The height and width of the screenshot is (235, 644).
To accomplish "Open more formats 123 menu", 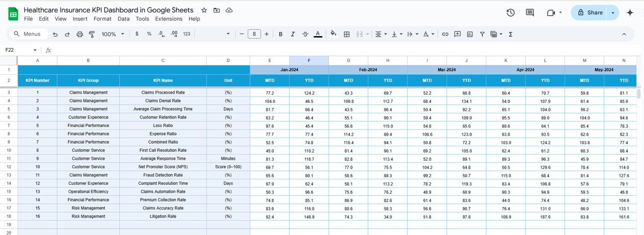I will 187,34.
